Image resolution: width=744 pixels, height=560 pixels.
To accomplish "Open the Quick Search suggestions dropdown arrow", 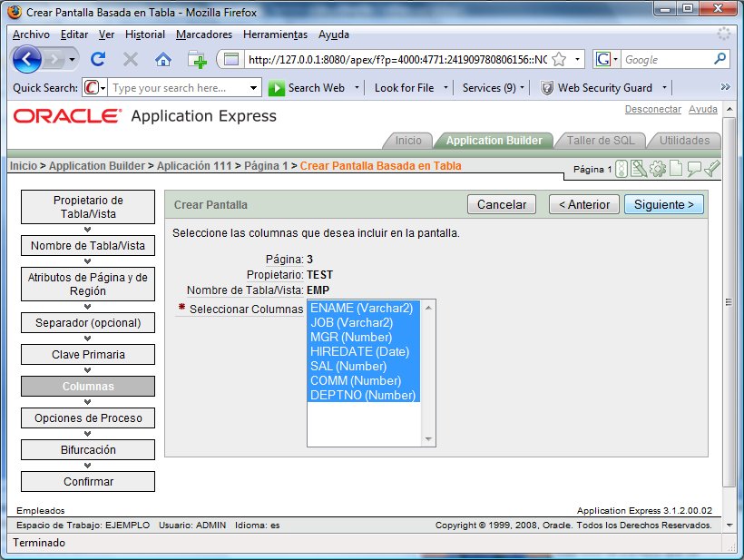I will tap(253, 88).
